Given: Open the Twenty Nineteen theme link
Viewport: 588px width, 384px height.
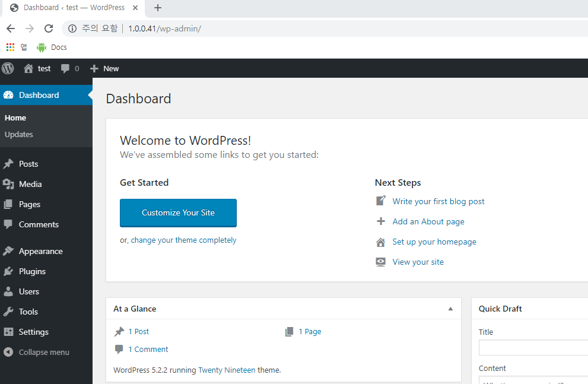Looking at the screenshot, I should tap(227, 370).
